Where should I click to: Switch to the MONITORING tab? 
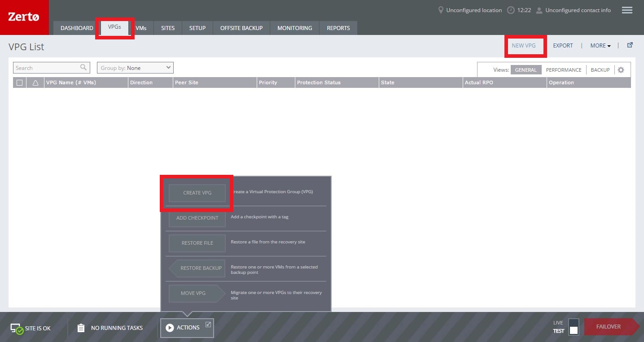pyautogui.click(x=295, y=28)
